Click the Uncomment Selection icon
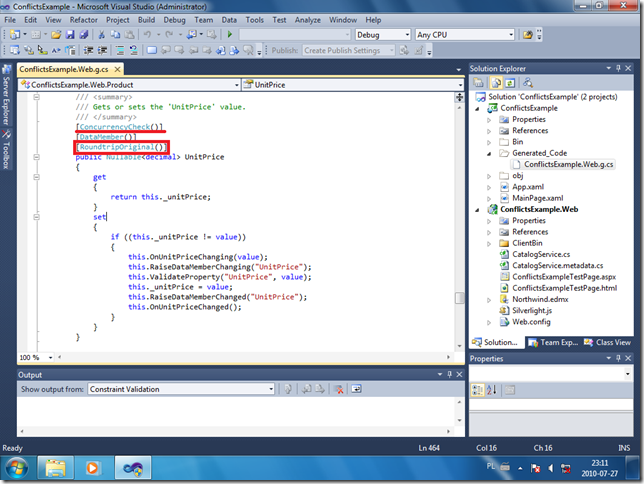The image size is (644, 484). coord(133,50)
